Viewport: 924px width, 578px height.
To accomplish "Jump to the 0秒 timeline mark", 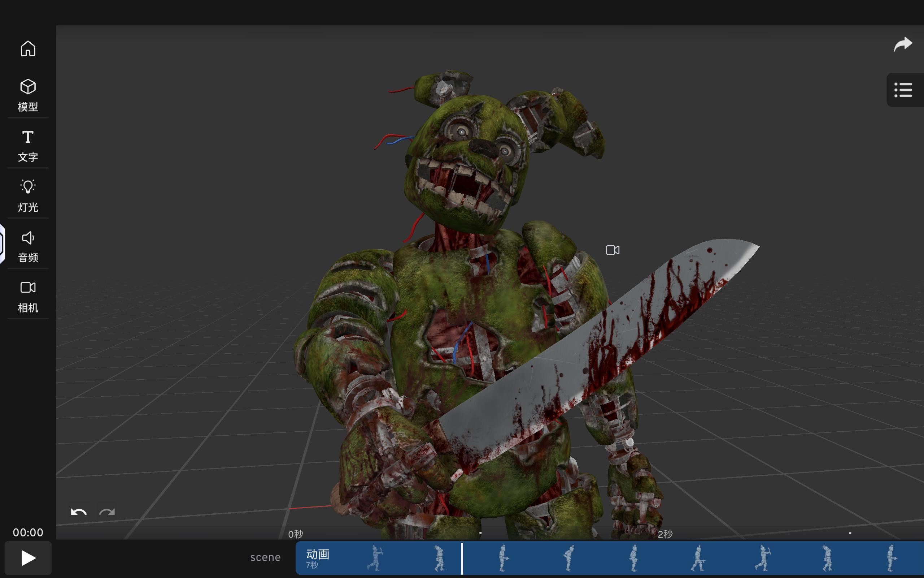I will tap(296, 534).
